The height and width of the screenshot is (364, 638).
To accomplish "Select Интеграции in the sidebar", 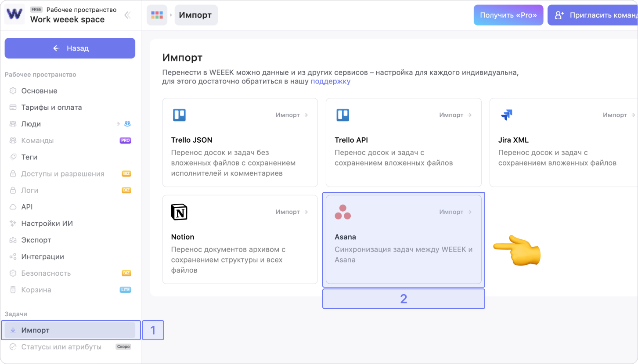I will coord(43,257).
